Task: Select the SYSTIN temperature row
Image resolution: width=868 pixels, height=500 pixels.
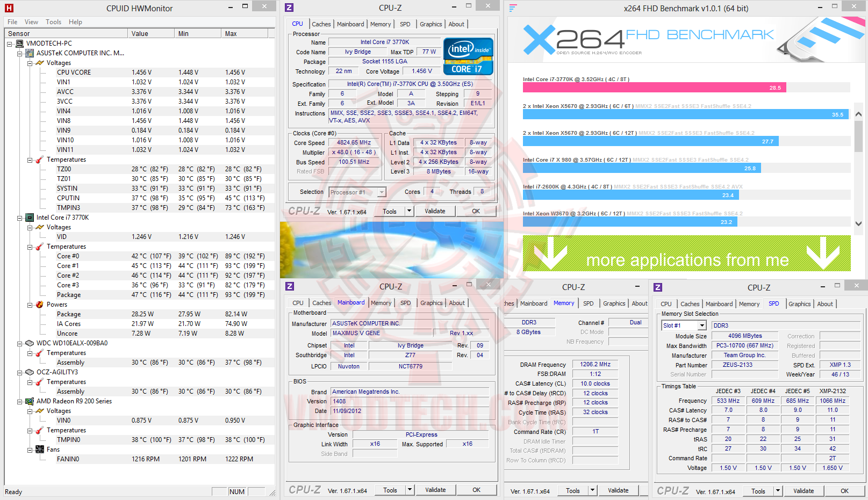Action: point(140,189)
